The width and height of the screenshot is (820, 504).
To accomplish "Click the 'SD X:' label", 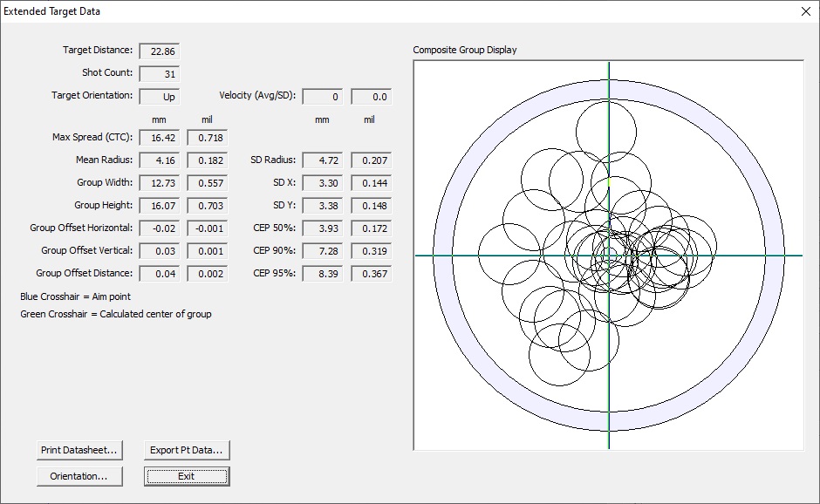I will pyautogui.click(x=284, y=182).
